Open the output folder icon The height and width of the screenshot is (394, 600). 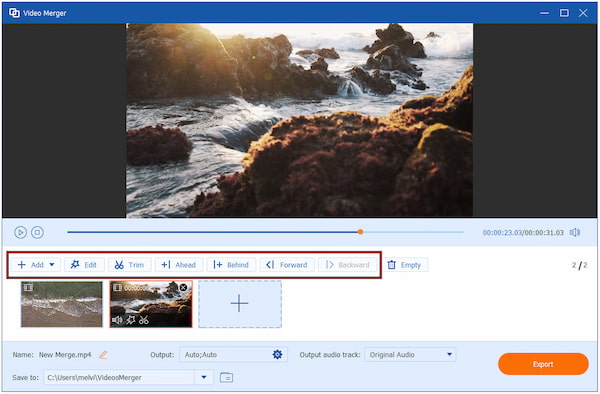click(x=227, y=378)
